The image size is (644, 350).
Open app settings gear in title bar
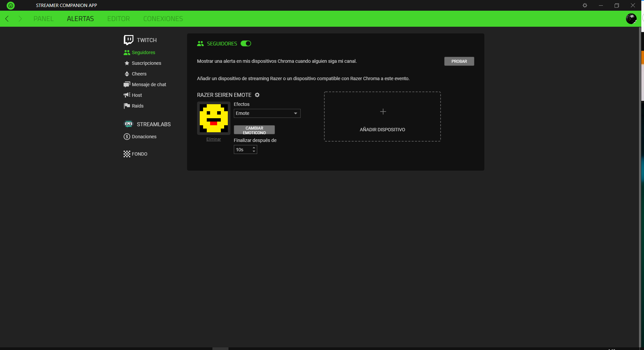[585, 5]
